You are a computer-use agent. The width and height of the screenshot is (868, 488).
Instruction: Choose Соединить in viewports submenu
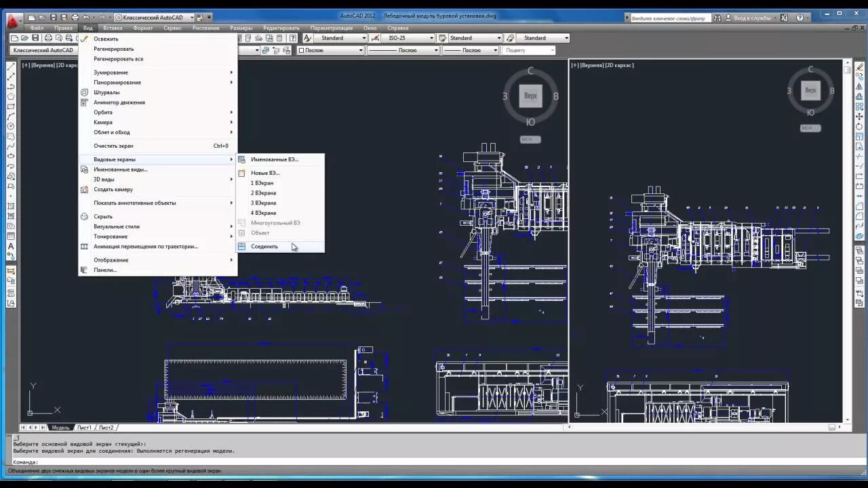[x=280, y=247]
